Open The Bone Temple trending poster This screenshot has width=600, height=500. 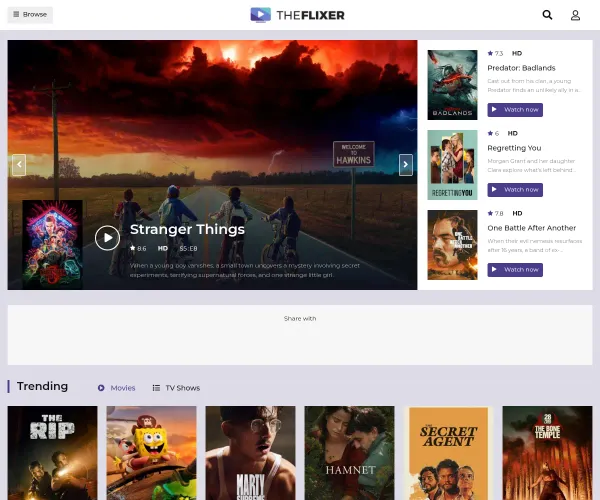547,453
